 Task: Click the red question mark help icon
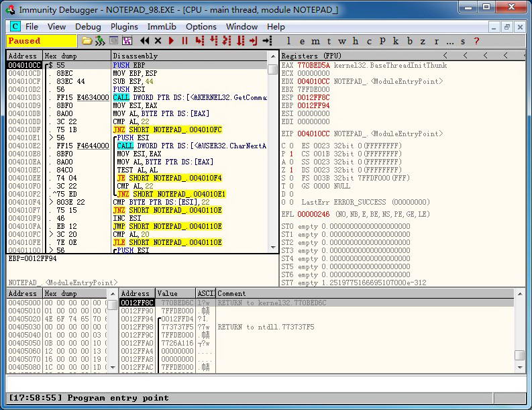pos(476,41)
